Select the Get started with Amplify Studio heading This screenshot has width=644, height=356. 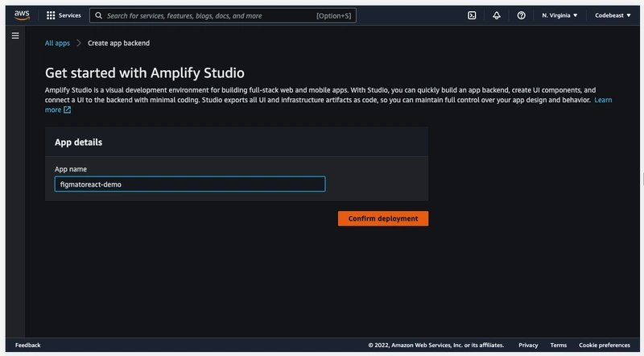145,73
